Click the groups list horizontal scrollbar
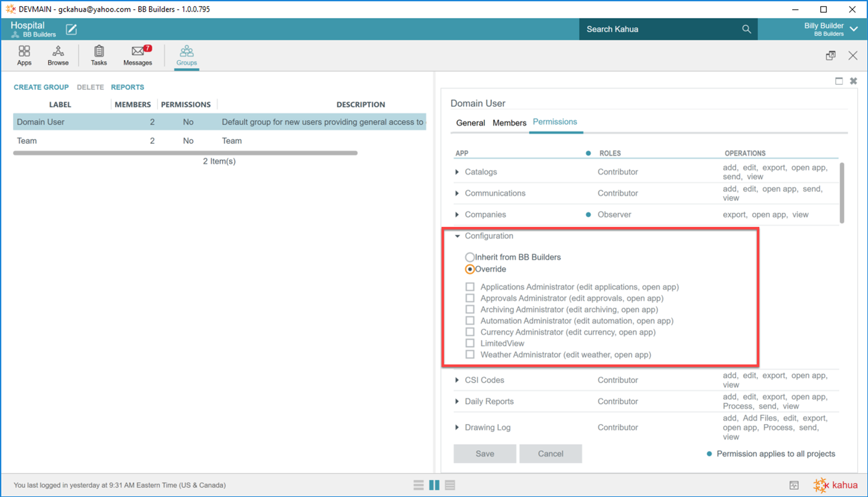868x497 pixels. [185, 153]
